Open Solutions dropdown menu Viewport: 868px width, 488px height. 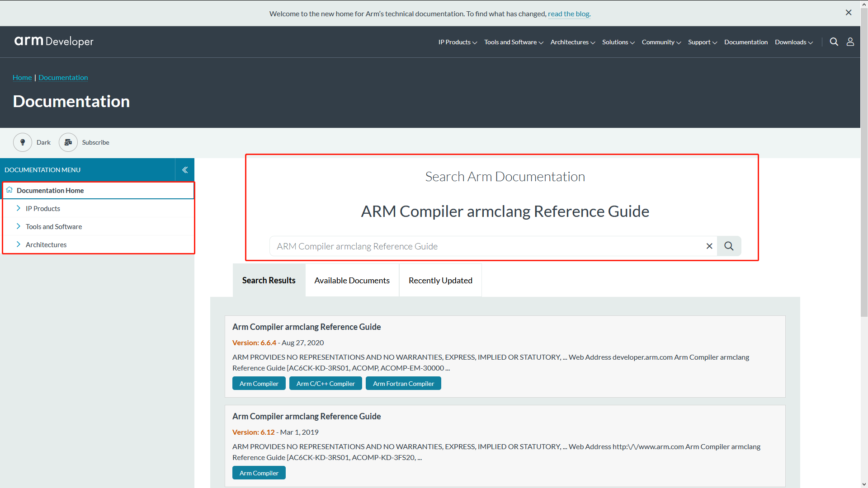pos(618,42)
